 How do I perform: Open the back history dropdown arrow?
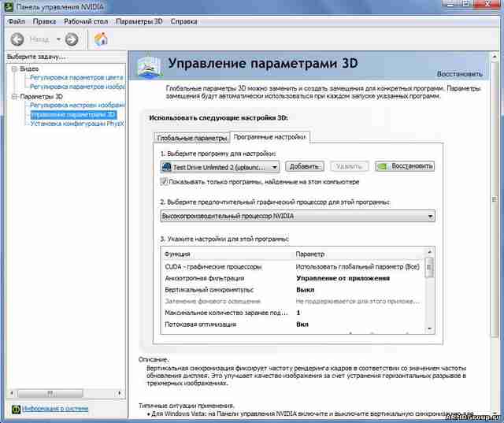click(58, 39)
